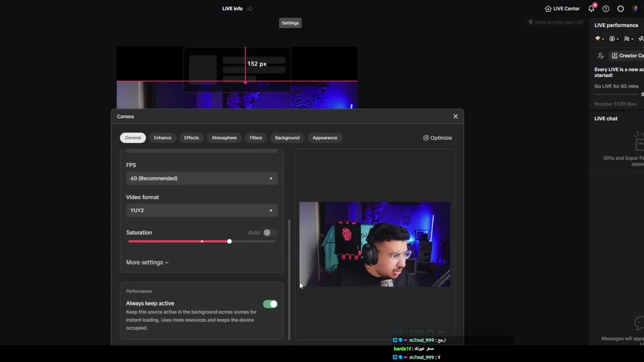Open the Atmosphere tab
The width and height of the screenshot is (644, 362).
click(224, 138)
